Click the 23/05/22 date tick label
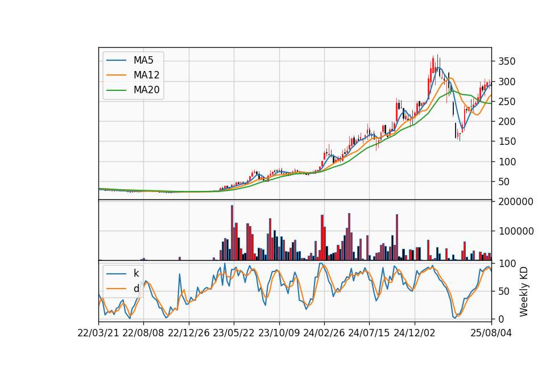 click(234, 333)
